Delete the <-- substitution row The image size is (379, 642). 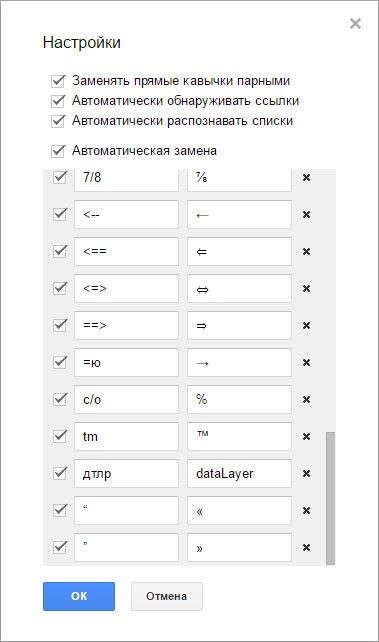[306, 215]
